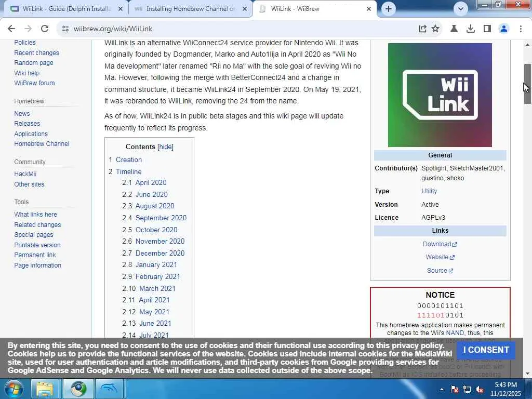Go to September 2020 entry
Screen dimensions: 532x399
[x=161, y=218]
